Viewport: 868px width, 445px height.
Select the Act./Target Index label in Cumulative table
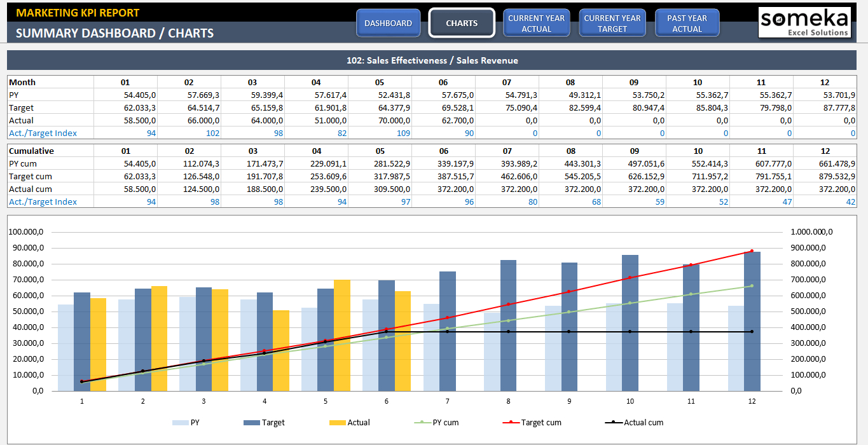coord(43,202)
